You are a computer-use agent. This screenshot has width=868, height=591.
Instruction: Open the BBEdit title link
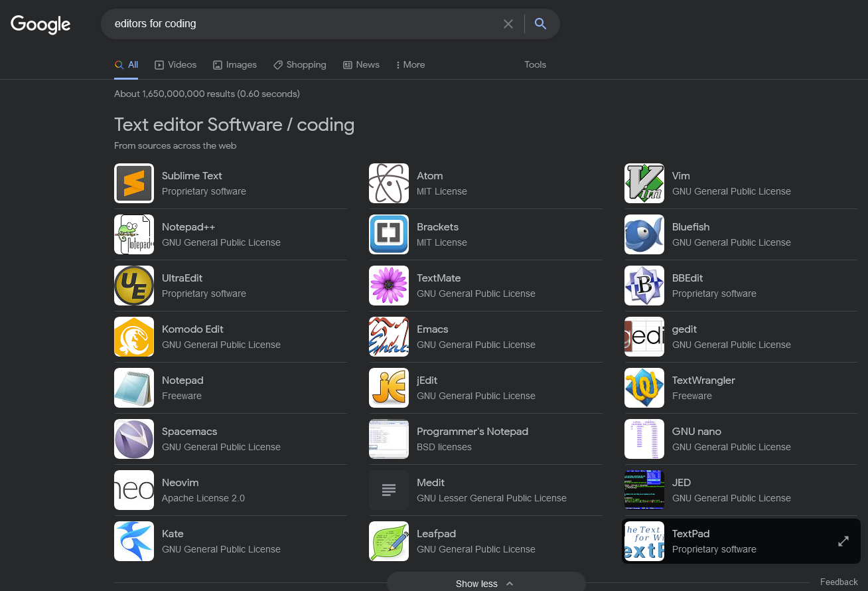(687, 278)
